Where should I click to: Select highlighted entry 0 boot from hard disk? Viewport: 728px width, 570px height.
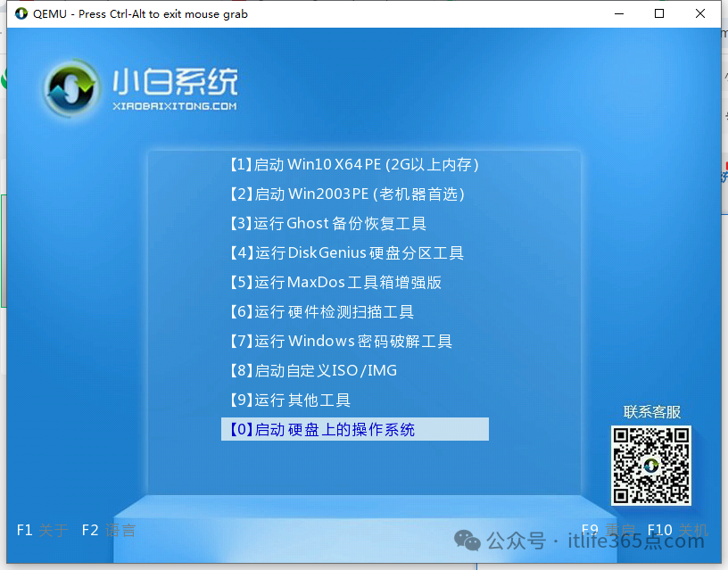[355, 429]
